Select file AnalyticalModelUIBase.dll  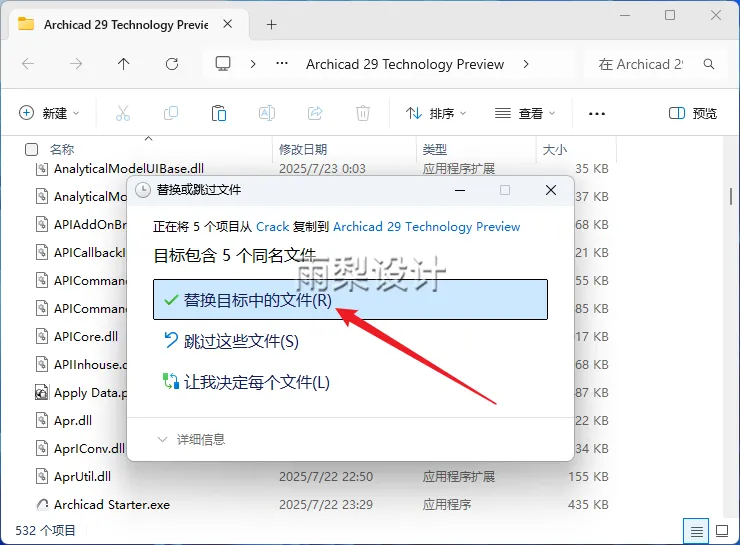(x=129, y=168)
